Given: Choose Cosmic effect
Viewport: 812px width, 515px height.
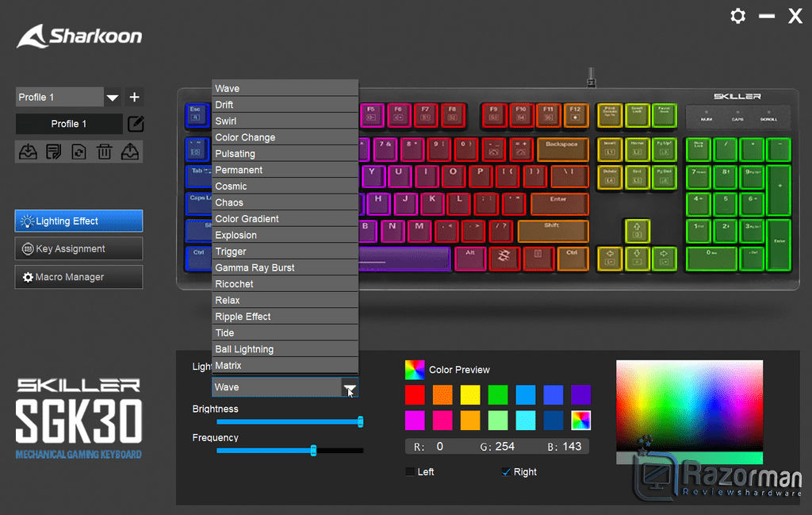Looking at the screenshot, I should point(285,186).
